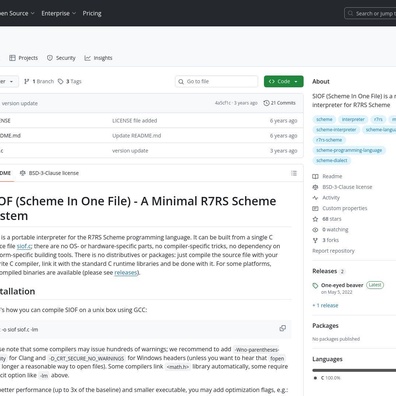396x396 pixels.
Task: Click the Languages progress bar
Action: click(x=354, y=370)
